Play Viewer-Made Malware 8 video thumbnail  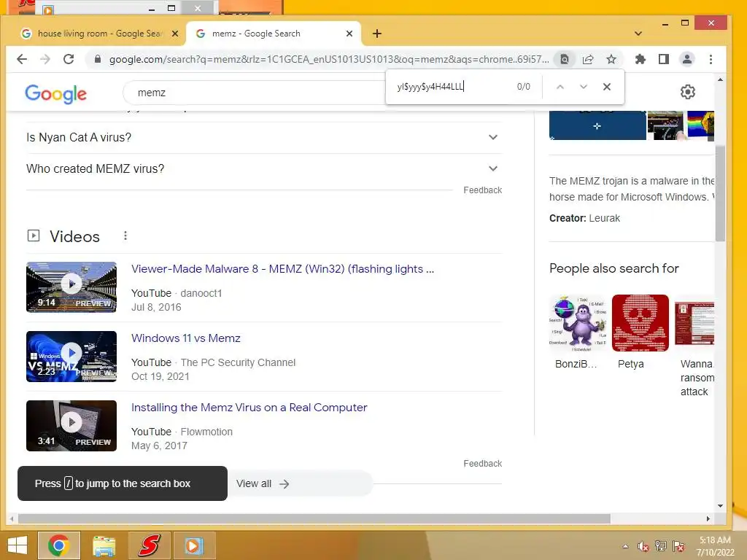71,287
